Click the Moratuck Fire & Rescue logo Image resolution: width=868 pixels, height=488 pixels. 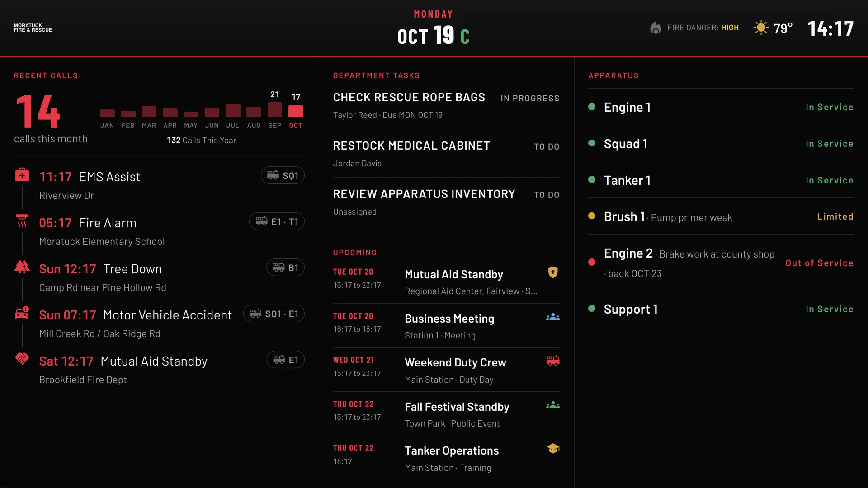point(33,28)
